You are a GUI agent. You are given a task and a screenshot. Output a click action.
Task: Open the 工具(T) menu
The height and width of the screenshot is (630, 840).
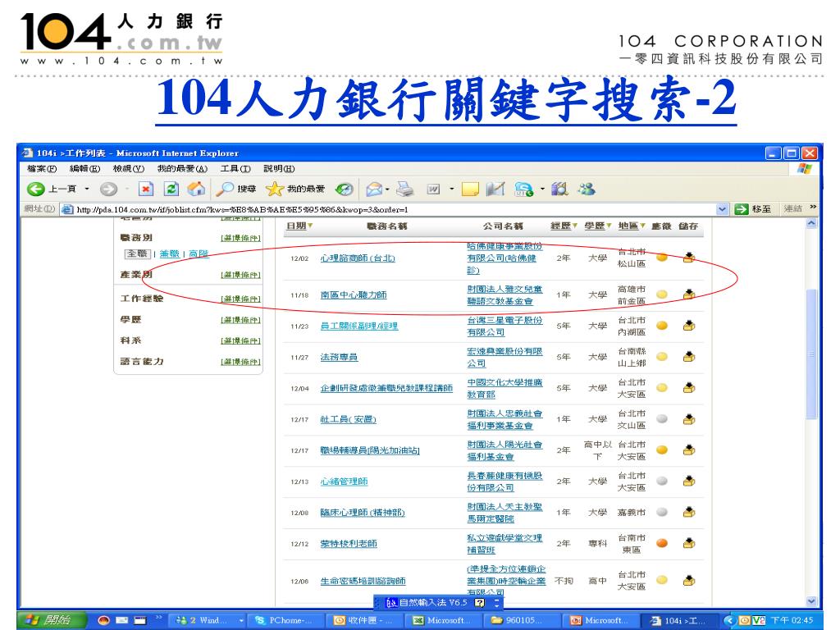[x=235, y=169]
